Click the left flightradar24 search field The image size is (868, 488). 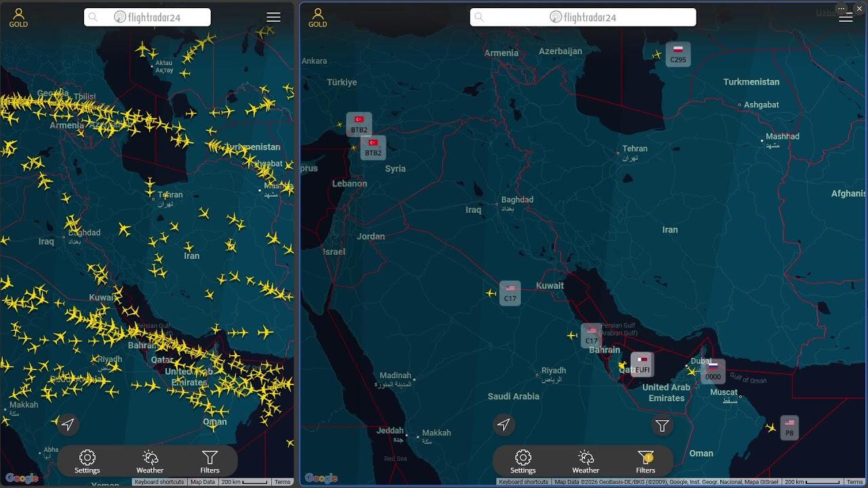(147, 18)
